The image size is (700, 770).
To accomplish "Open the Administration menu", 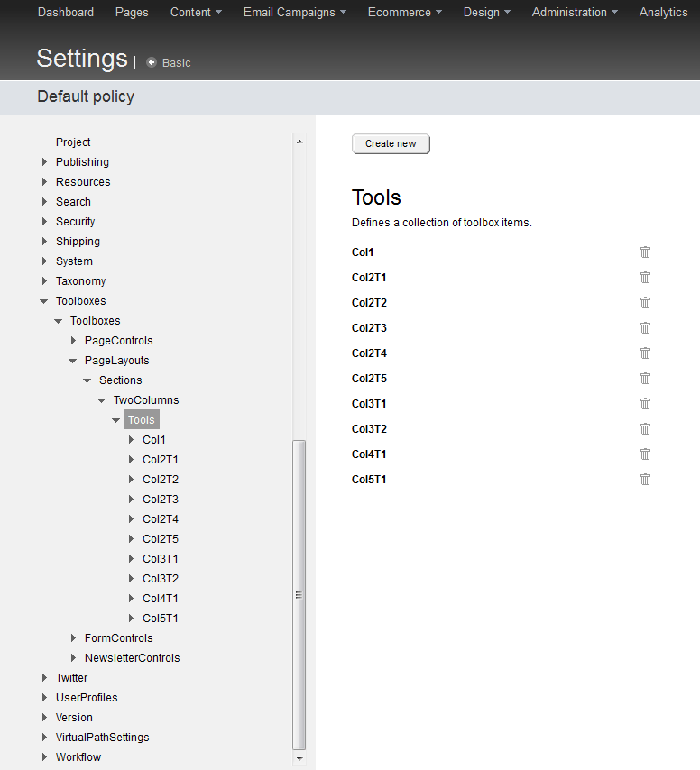I will point(575,13).
